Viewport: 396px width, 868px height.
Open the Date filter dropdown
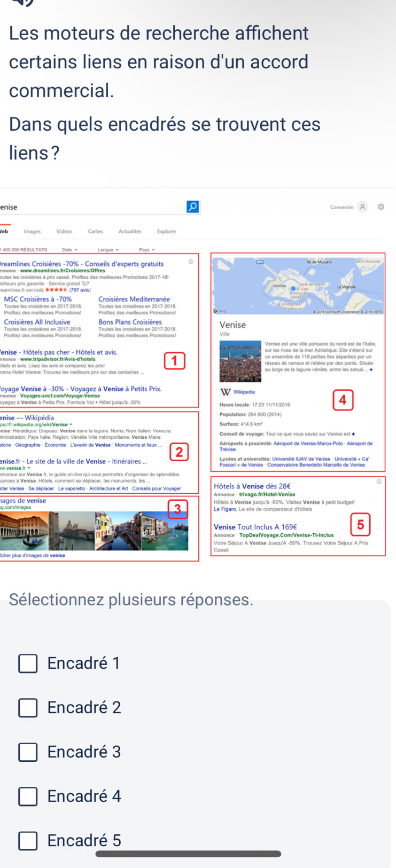tap(69, 249)
